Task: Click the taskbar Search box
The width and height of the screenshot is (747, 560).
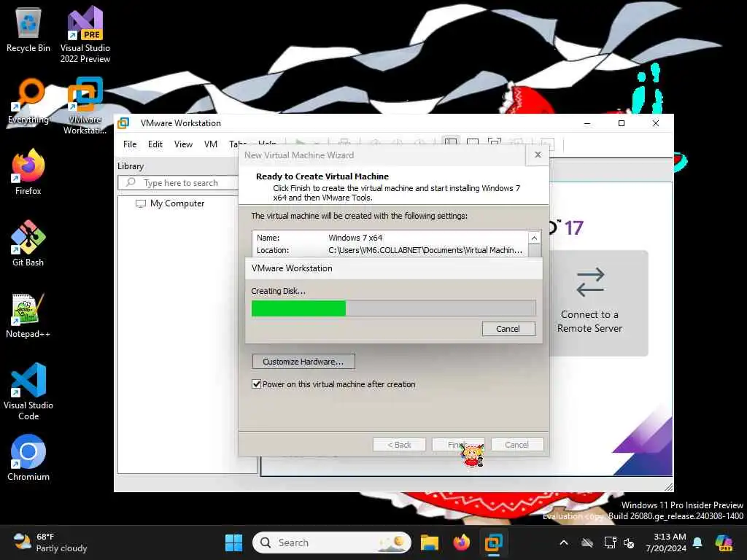Action: click(x=332, y=542)
